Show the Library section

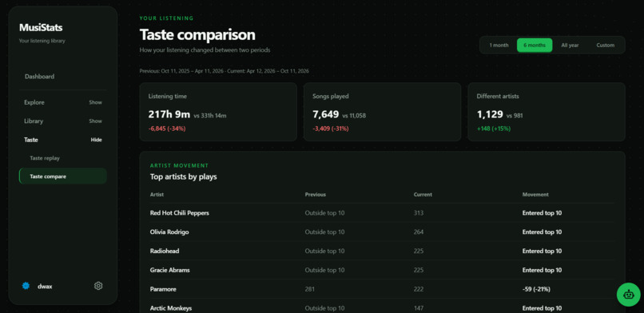click(x=95, y=121)
